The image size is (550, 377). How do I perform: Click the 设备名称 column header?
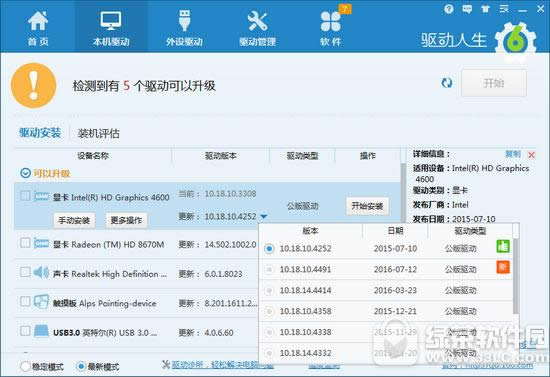pos(93,156)
